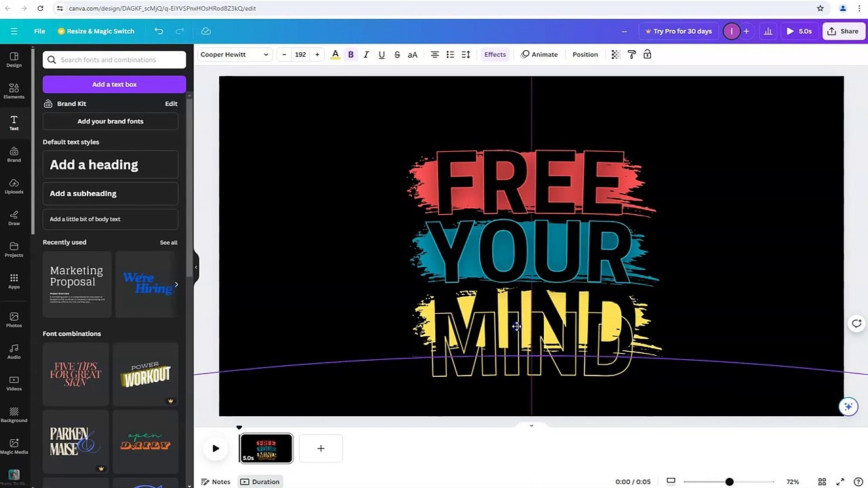Decrease font size with minus
868x488 pixels.
(284, 54)
